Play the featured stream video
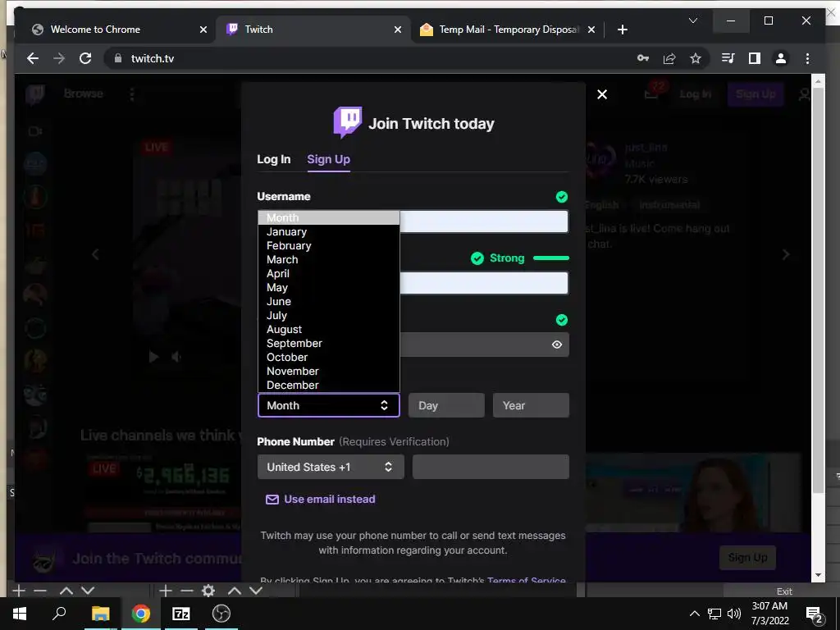 [153, 357]
